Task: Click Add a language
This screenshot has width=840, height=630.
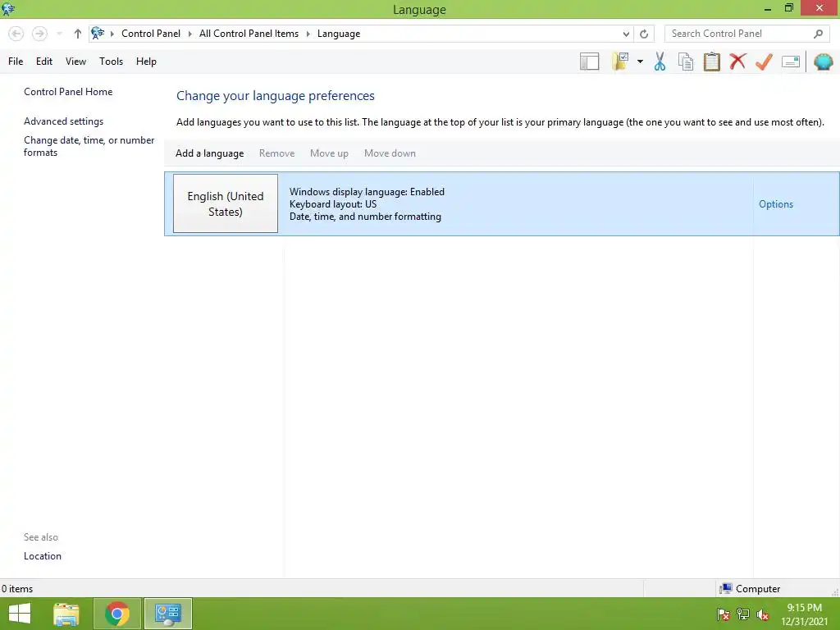Action: point(209,153)
